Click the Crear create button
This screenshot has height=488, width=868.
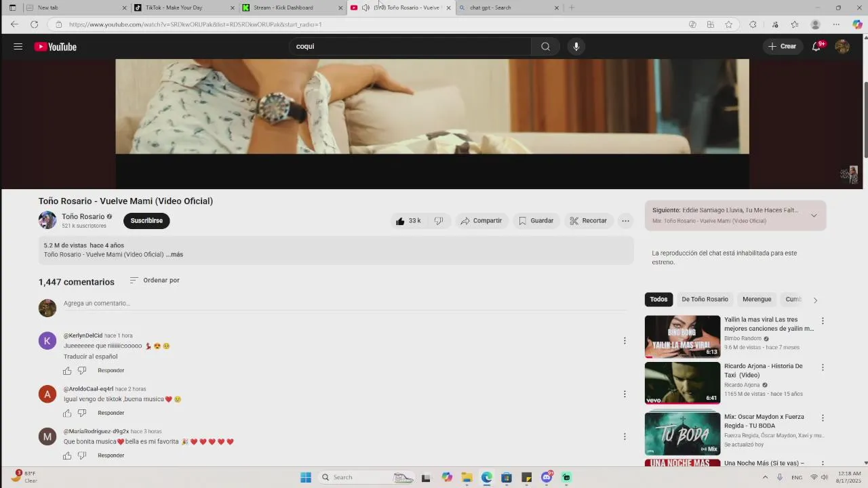pyautogui.click(x=782, y=47)
